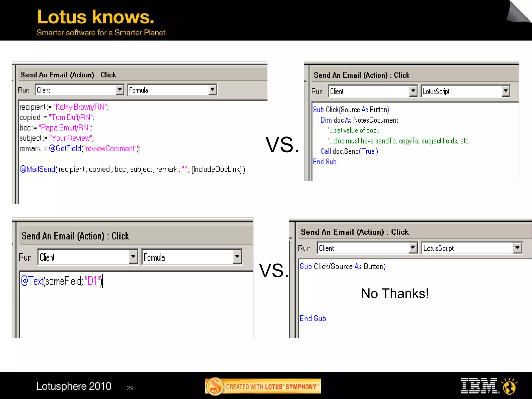Click the copied "Tom Duff/RN" code line
Viewport: 532px width, 399px height.
click(57, 117)
